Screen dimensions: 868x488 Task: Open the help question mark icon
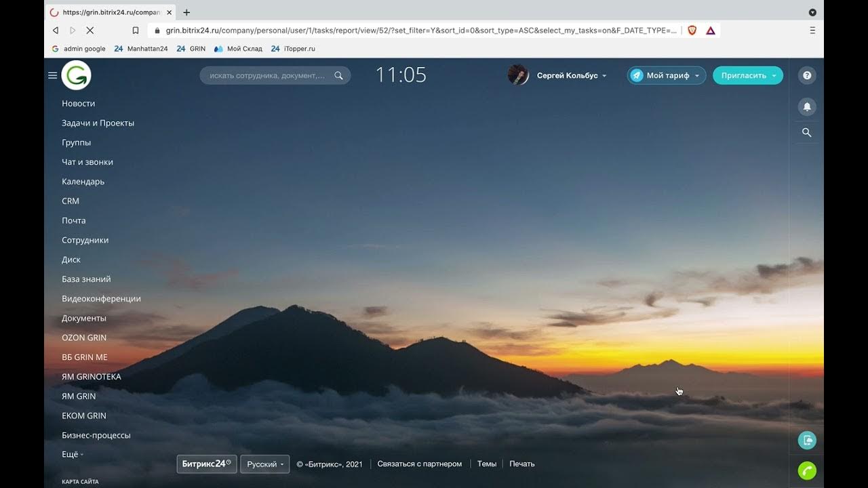coord(807,75)
